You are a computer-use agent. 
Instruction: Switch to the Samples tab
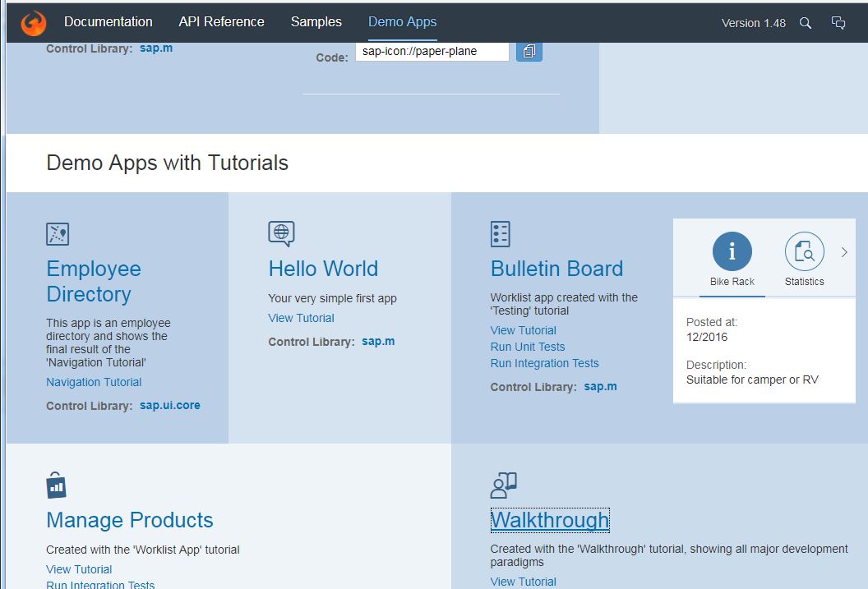pyautogui.click(x=316, y=22)
